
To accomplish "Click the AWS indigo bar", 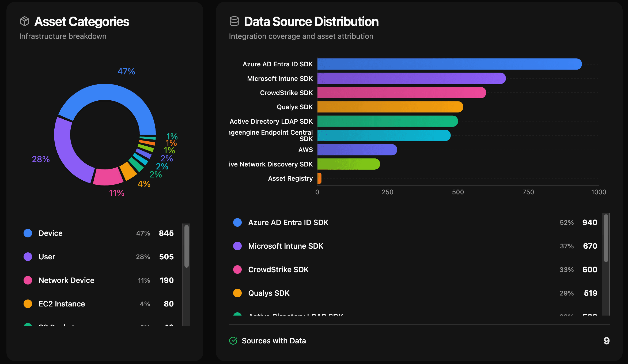I will 357,150.
